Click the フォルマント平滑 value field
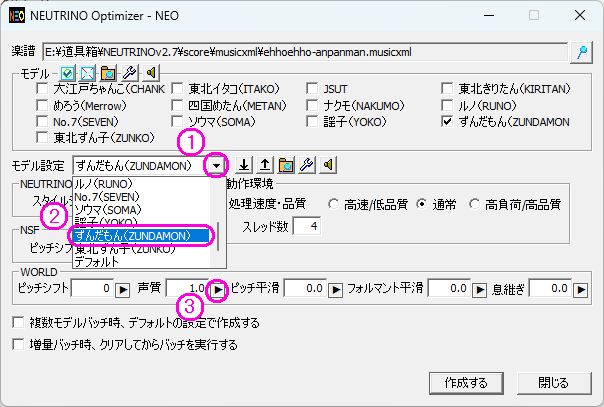604x407 pixels. click(449, 288)
